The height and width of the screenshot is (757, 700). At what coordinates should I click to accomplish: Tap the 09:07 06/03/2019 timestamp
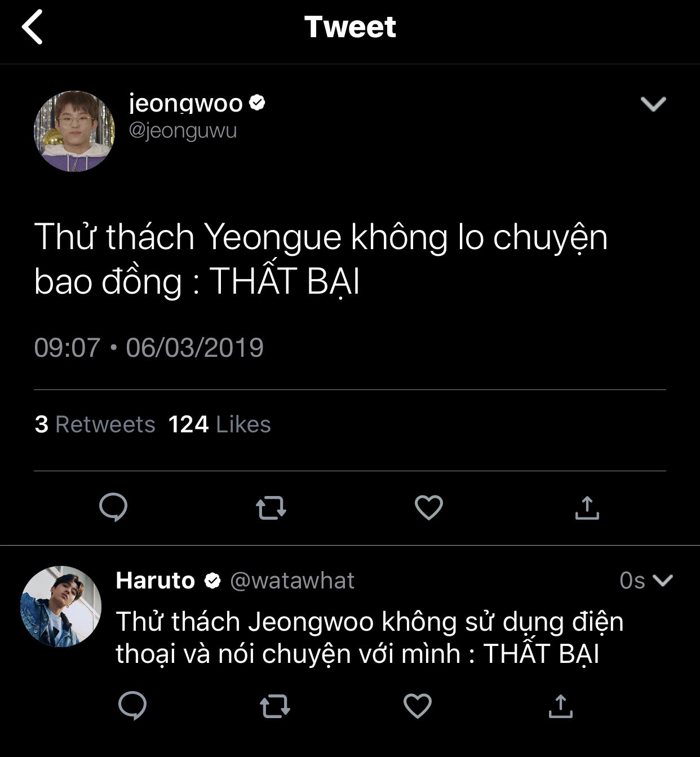click(x=149, y=348)
